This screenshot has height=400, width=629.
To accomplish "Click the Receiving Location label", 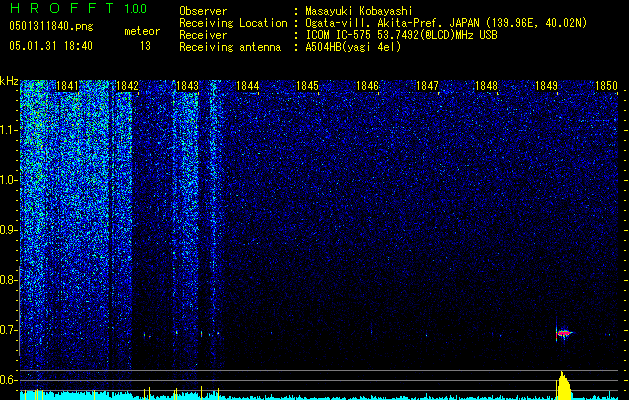I will point(233,23).
